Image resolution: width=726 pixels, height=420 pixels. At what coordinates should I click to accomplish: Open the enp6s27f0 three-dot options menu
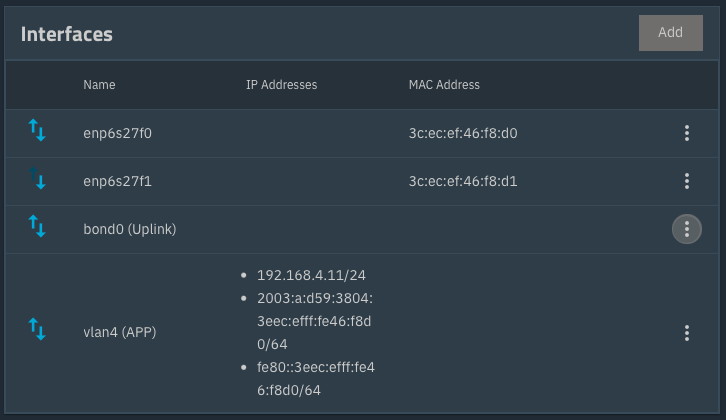[686, 133]
